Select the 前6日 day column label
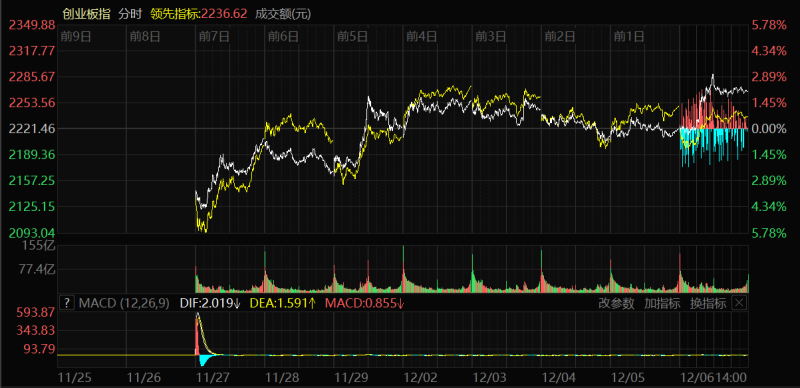 283,36
